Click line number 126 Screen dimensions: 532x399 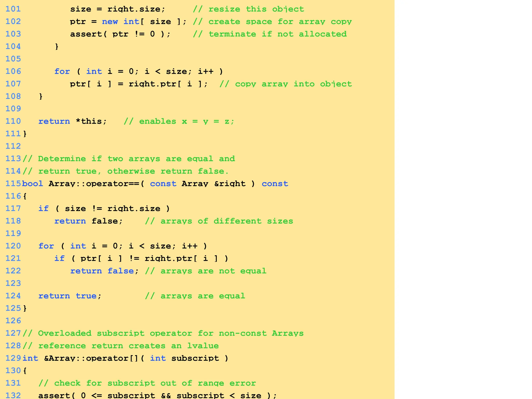13,321
